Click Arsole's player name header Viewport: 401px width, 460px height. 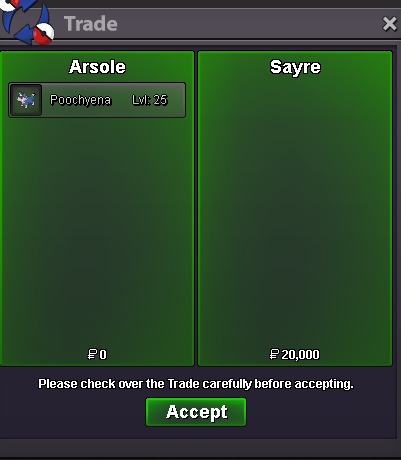click(97, 67)
